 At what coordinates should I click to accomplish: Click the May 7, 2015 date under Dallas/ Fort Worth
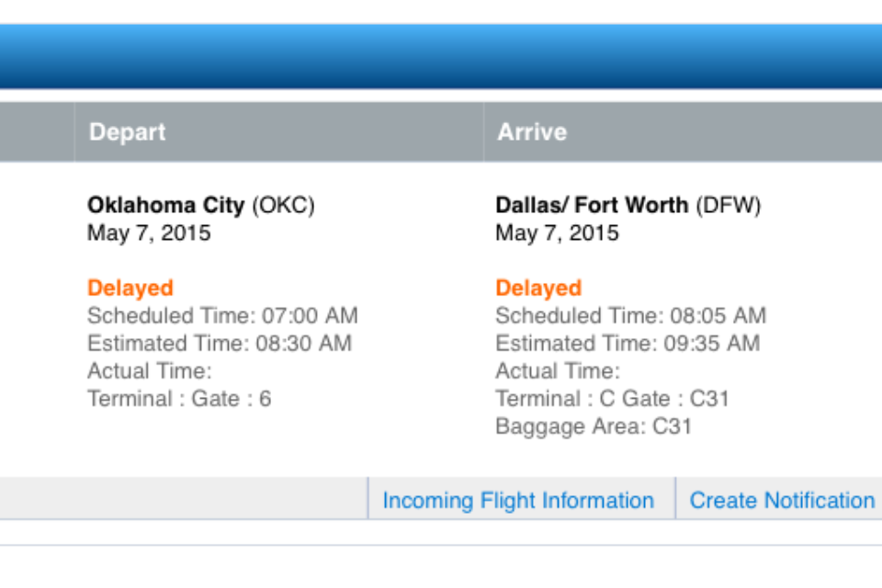(557, 232)
